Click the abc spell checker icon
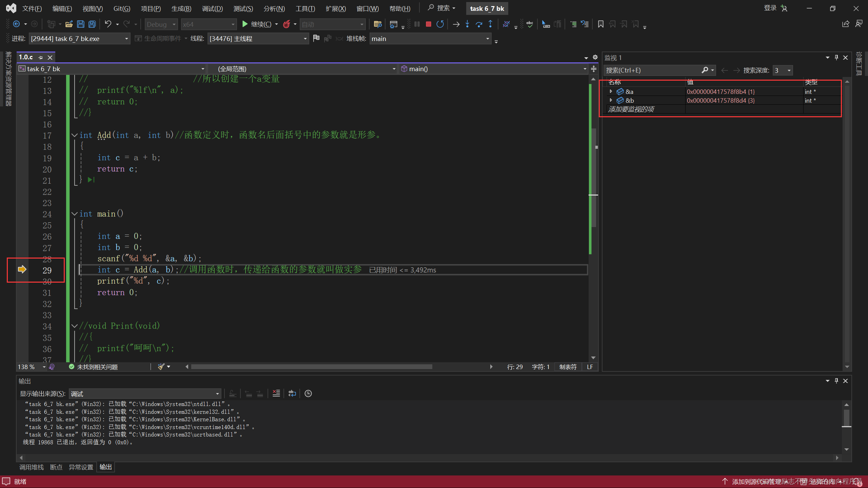Screen dimensions: 868x488 pyautogui.click(x=530, y=24)
